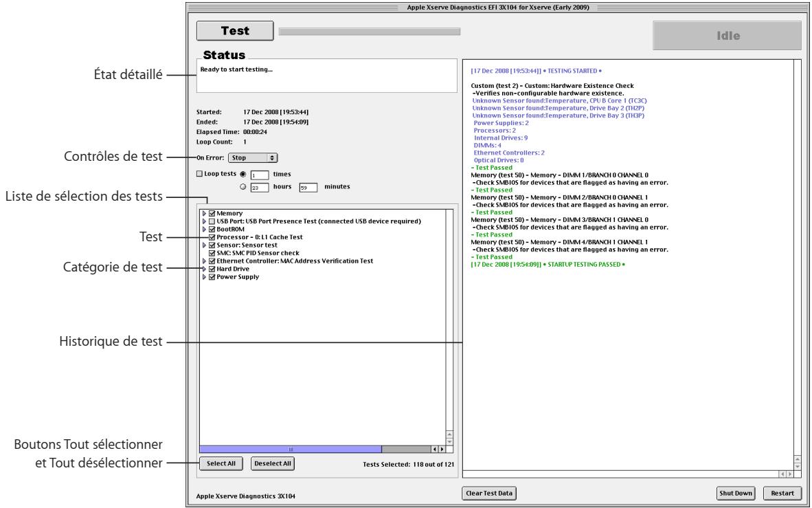Select 'Processor - 0: L1 Cache Test' row

point(260,237)
